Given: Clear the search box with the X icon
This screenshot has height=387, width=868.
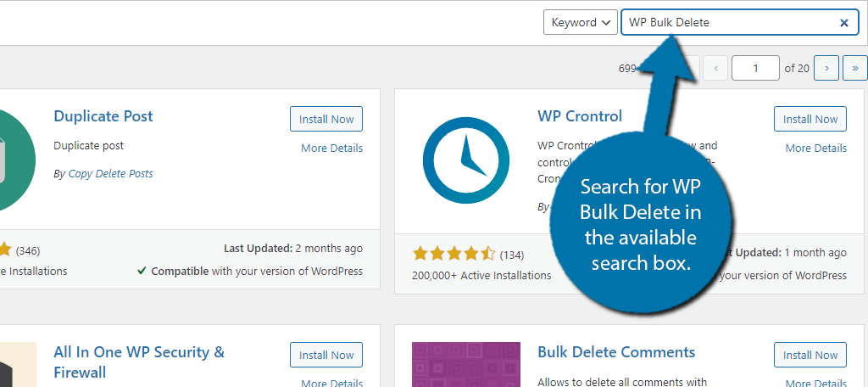Looking at the screenshot, I should 844,23.
